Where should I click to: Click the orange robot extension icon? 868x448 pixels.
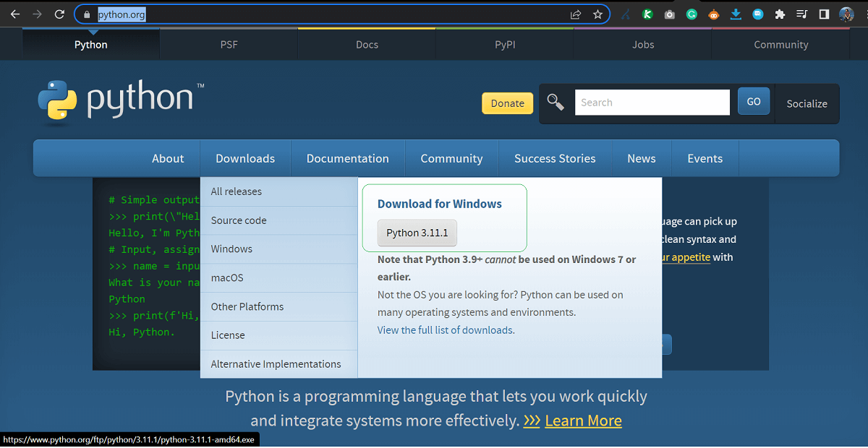click(714, 14)
